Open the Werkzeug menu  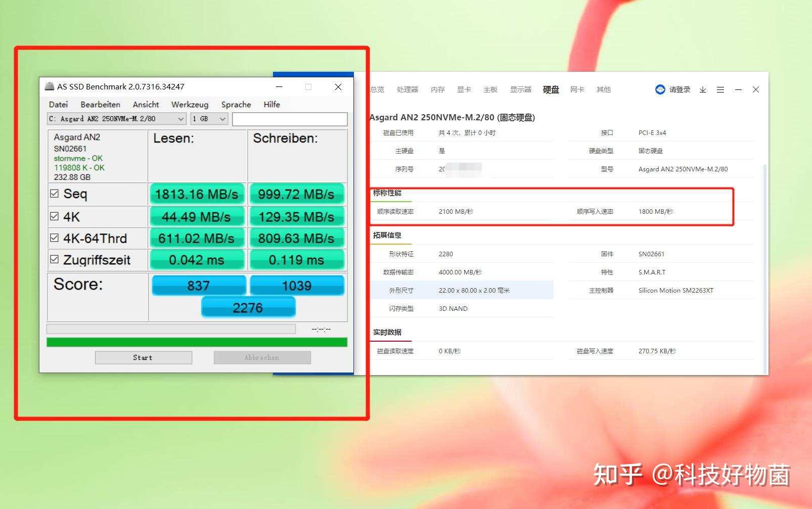coord(190,105)
